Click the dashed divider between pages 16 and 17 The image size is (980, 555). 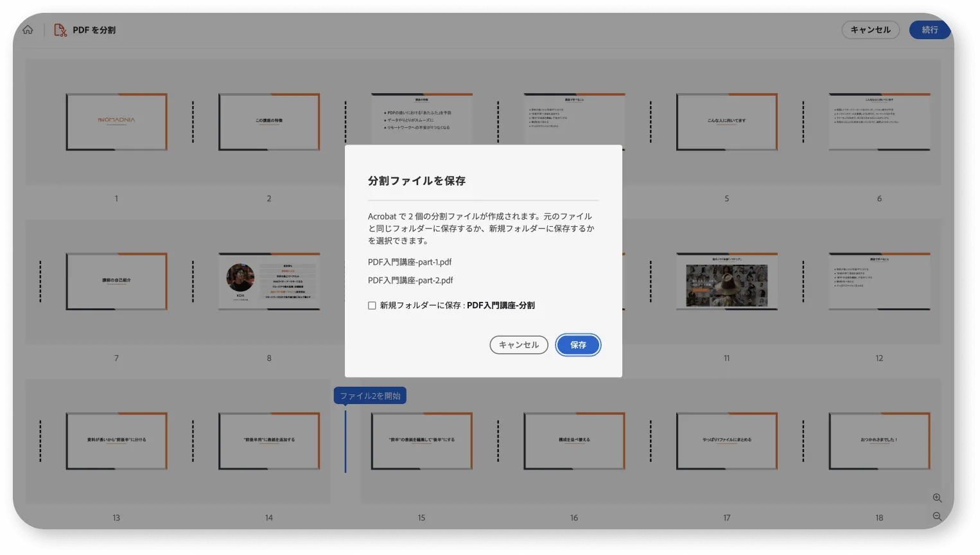click(x=651, y=441)
